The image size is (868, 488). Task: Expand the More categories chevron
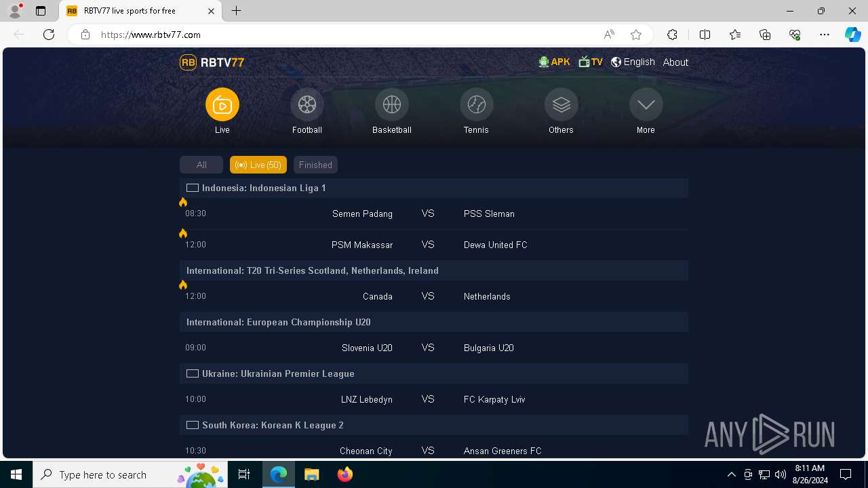(646, 104)
